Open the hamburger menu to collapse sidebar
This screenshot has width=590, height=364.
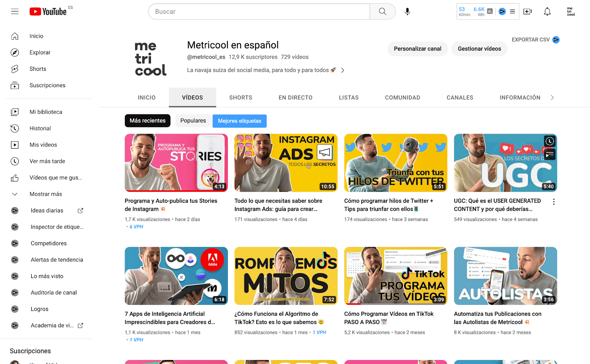15,11
